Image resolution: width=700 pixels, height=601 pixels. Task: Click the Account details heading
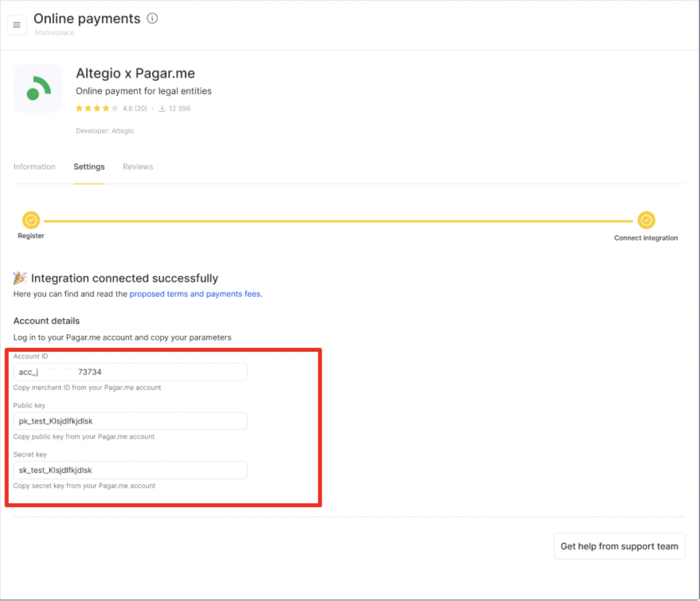(46, 321)
